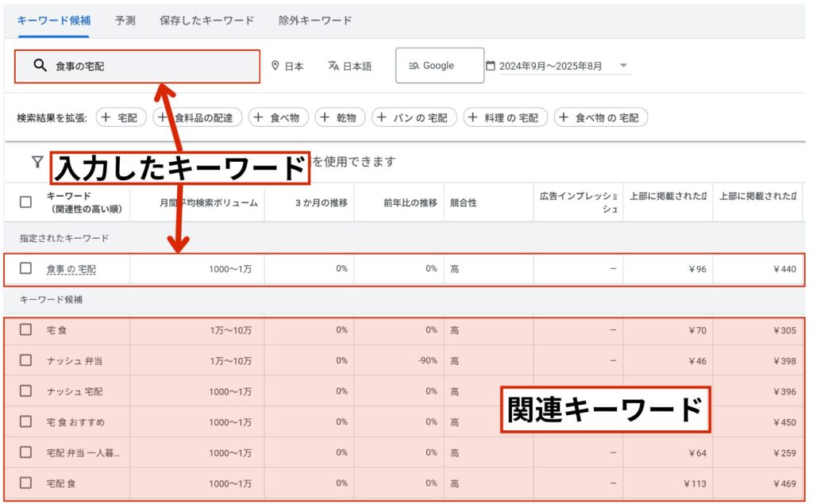The width and height of the screenshot is (813, 504).
Task: Click the language translate icon for 日本語
Action: click(333, 66)
